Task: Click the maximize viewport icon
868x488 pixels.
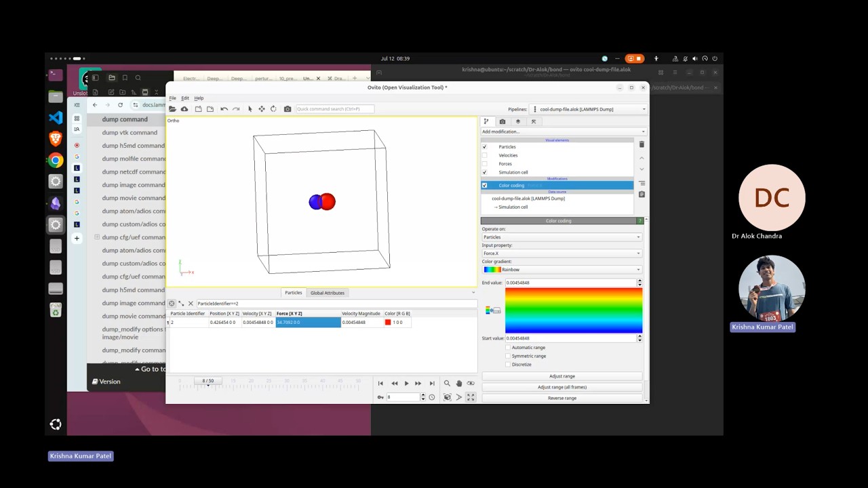Action: [471, 397]
